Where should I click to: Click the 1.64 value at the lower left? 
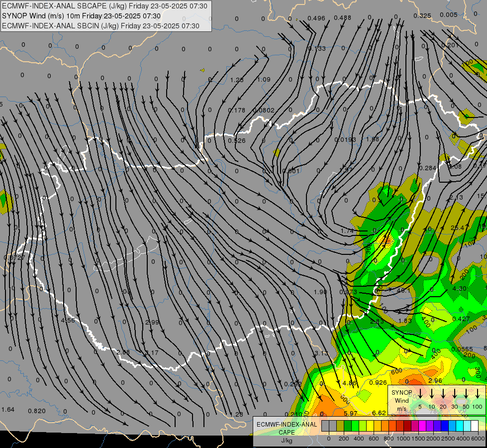pos(8,410)
